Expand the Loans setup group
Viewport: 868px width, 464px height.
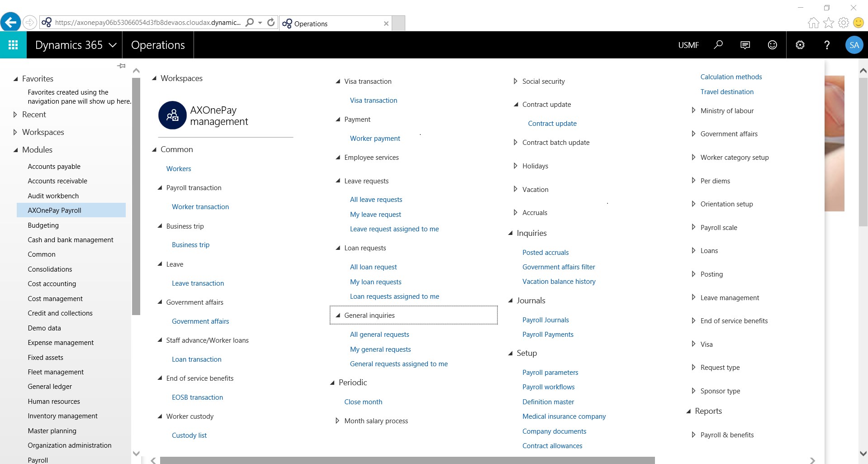click(693, 251)
